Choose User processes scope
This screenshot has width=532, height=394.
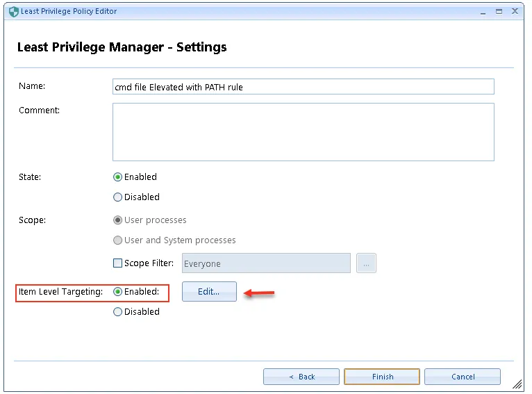(118, 220)
